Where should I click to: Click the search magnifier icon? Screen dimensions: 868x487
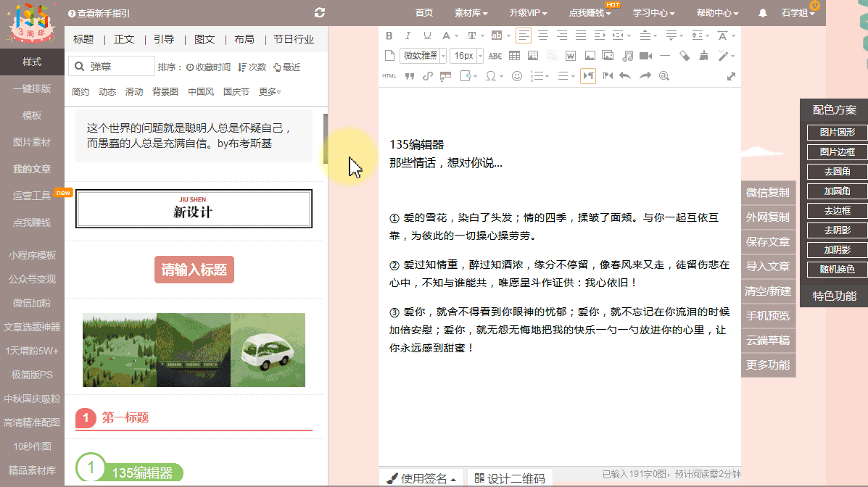(80, 67)
